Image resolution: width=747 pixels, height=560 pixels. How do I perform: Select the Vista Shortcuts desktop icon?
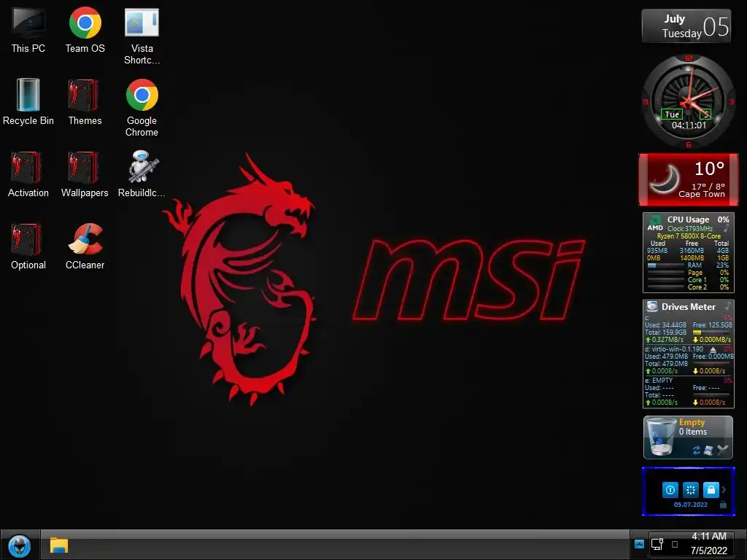click(142, 36)
